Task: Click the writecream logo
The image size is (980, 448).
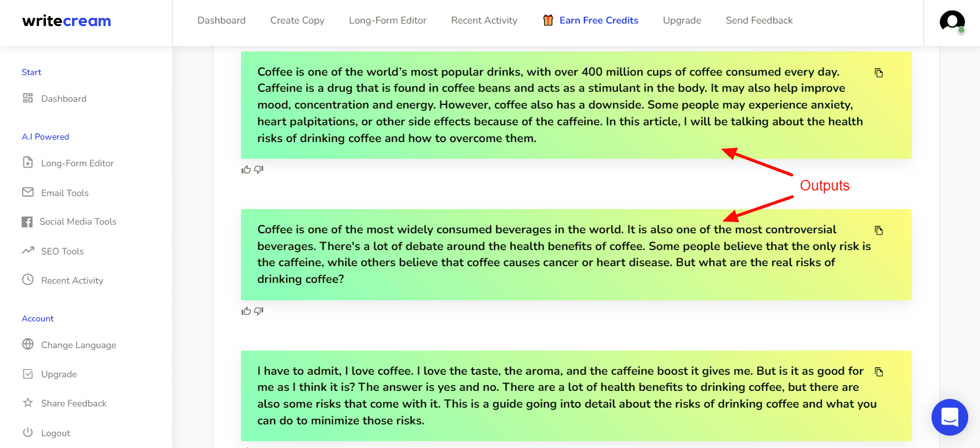Action: coord(66,21)
